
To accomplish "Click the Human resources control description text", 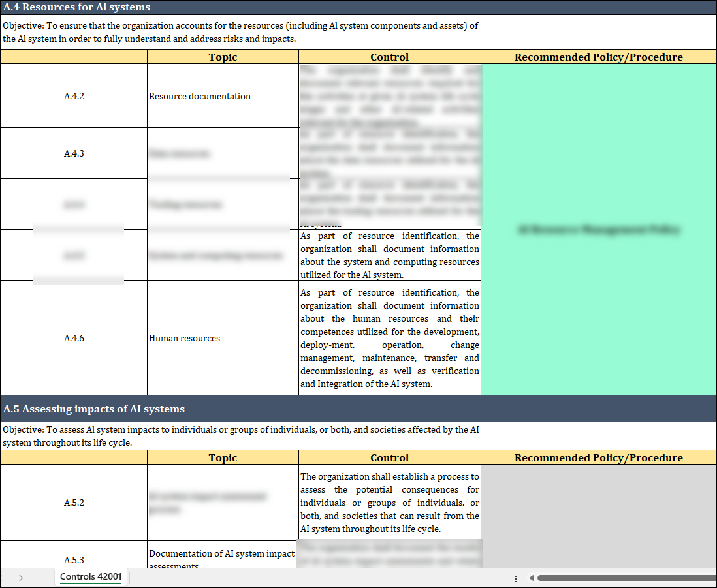I will coord(389,338).
